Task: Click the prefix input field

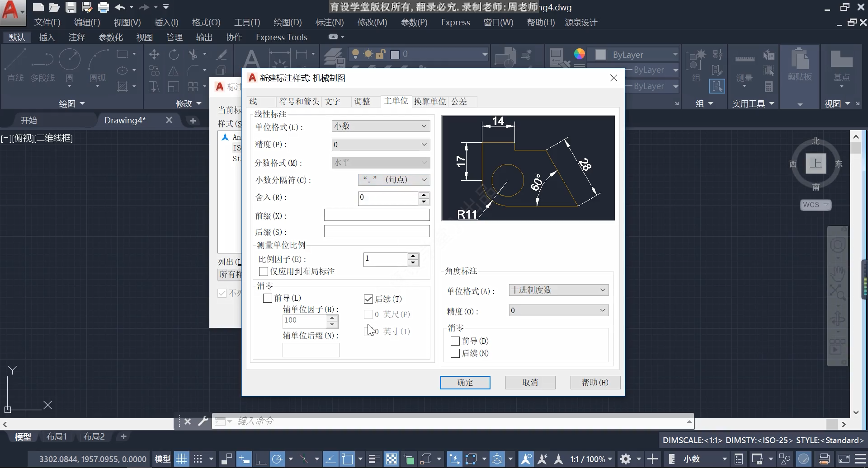Action: 377,215
